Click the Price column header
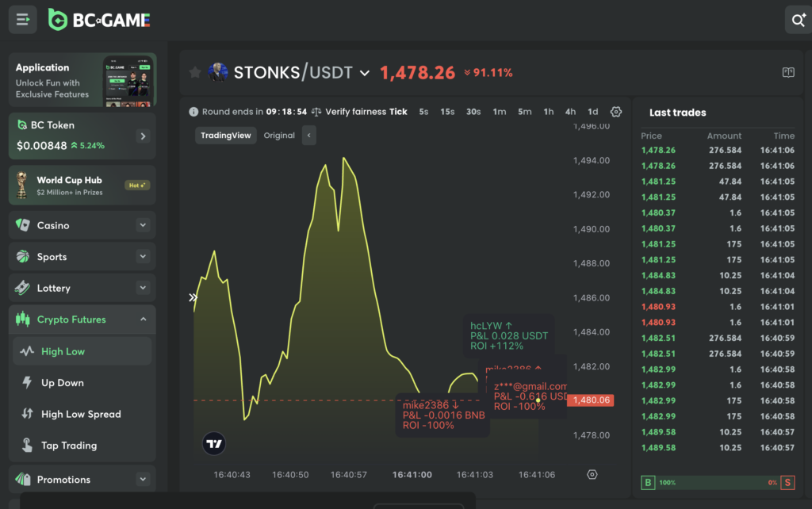812x509 pixels. pos(652,136)
